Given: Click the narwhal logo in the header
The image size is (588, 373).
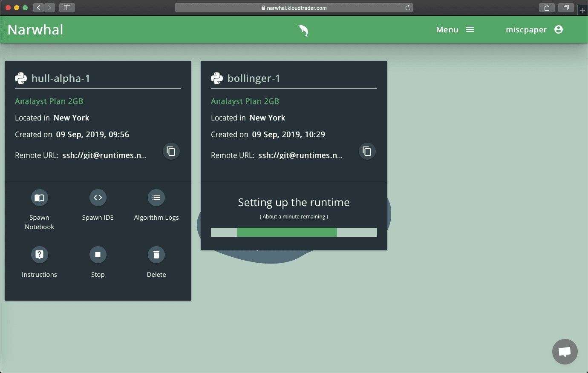Looking at the screenshot, I should (303, 30).
